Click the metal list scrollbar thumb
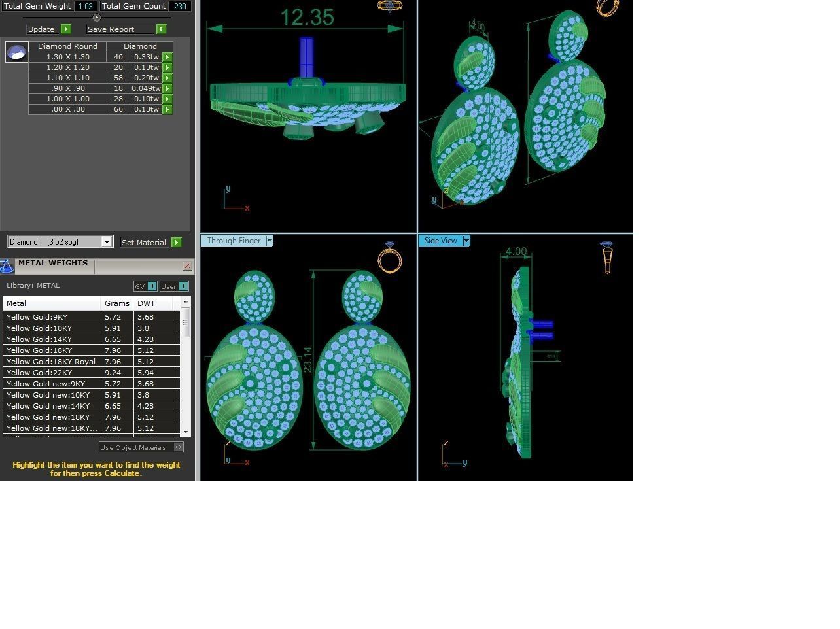Screen dimensions: 840x629 (x=186, y=322)
